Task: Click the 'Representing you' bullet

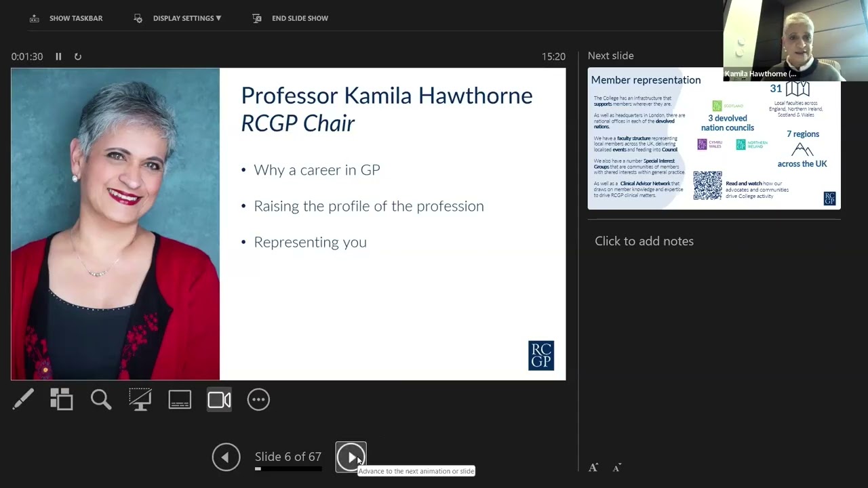Action: coord(310,242)
